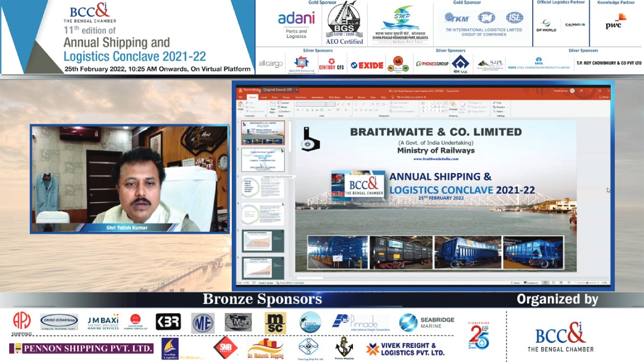Click the BGS AEO Certified logo

tap(345, 23)
